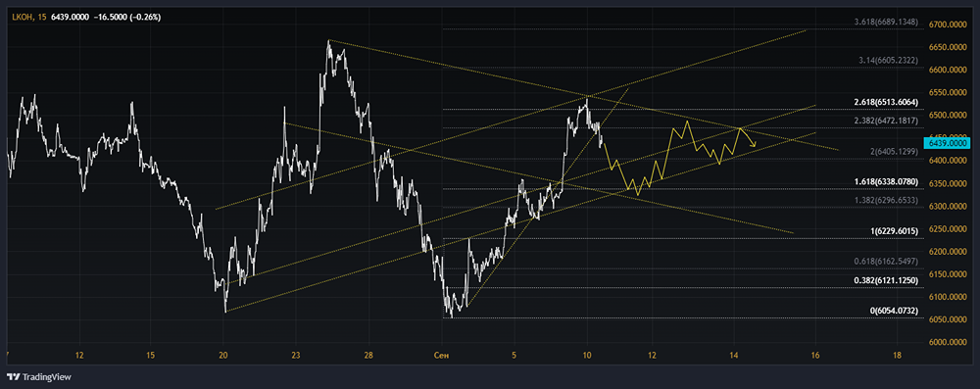Click date 10 on the time axis

point(587,356)
